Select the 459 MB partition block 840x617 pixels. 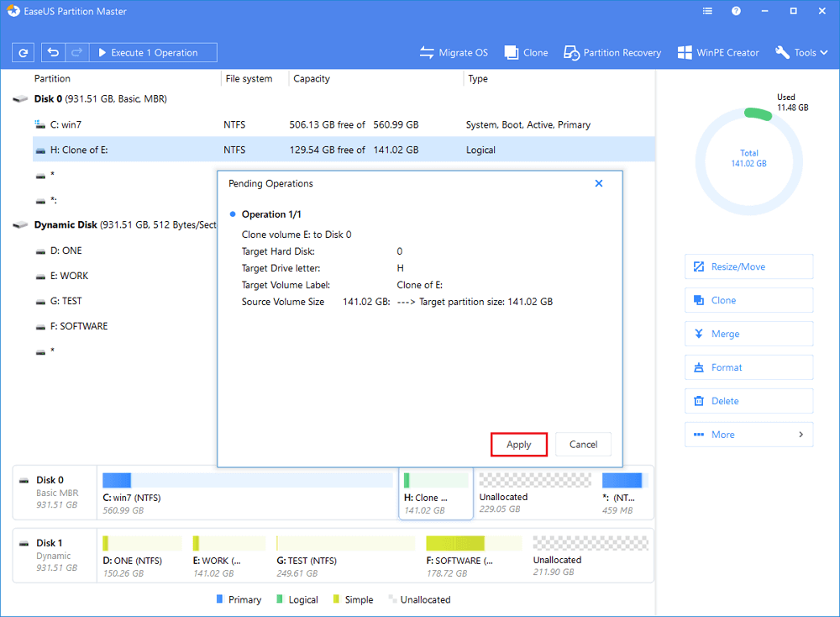pyautogui.click(x=625, y=493)
